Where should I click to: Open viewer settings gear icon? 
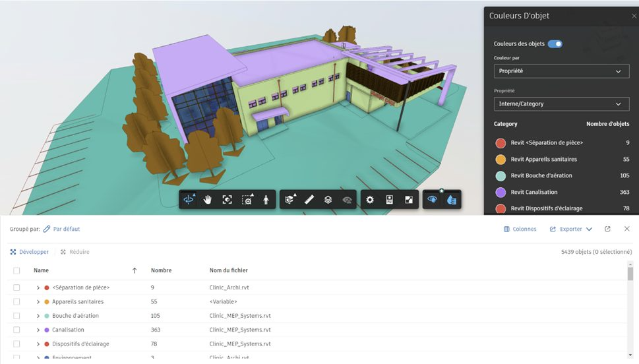pyautogui.click(x=370, y=200)
